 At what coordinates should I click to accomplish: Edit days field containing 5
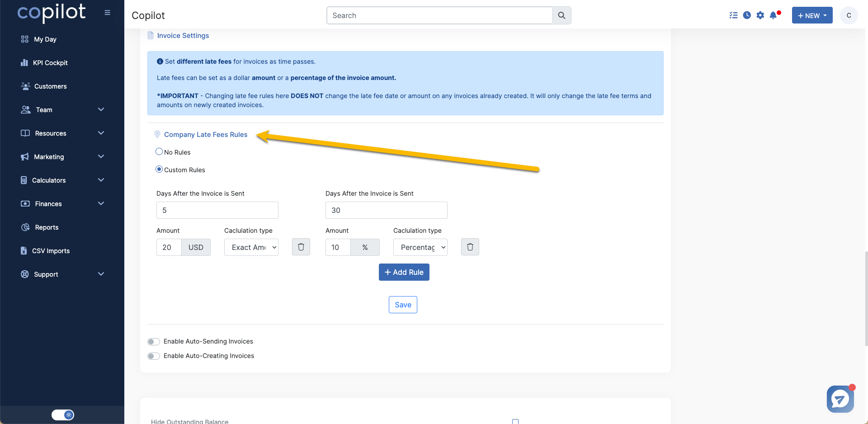click(x=217, y=210)
